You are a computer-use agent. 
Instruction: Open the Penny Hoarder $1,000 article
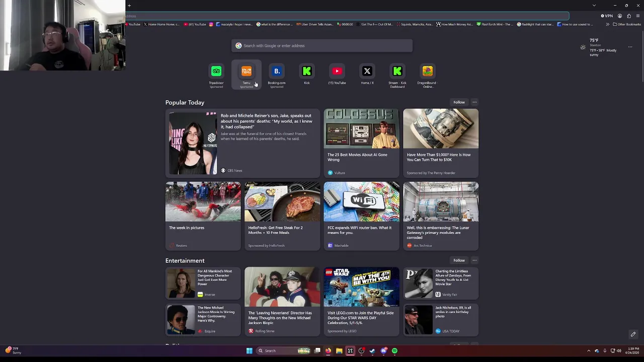(x=441, y=143)
